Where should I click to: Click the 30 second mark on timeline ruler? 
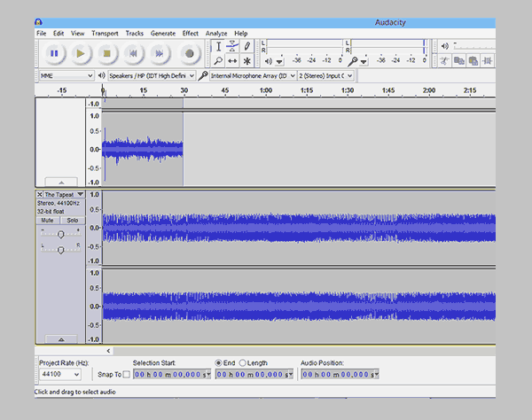184,90
